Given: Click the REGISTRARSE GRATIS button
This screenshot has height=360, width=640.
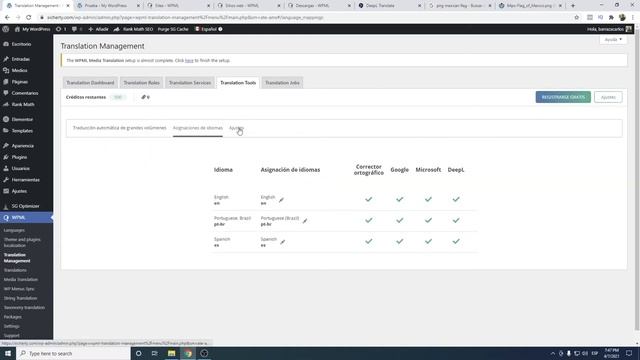Looking at the screenshot, I should coord(563,97).
